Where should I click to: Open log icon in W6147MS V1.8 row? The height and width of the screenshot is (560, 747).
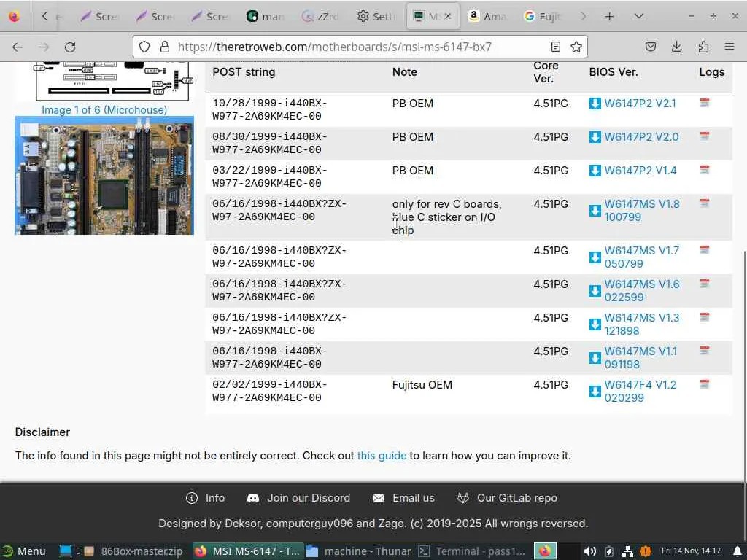(705, 203)
